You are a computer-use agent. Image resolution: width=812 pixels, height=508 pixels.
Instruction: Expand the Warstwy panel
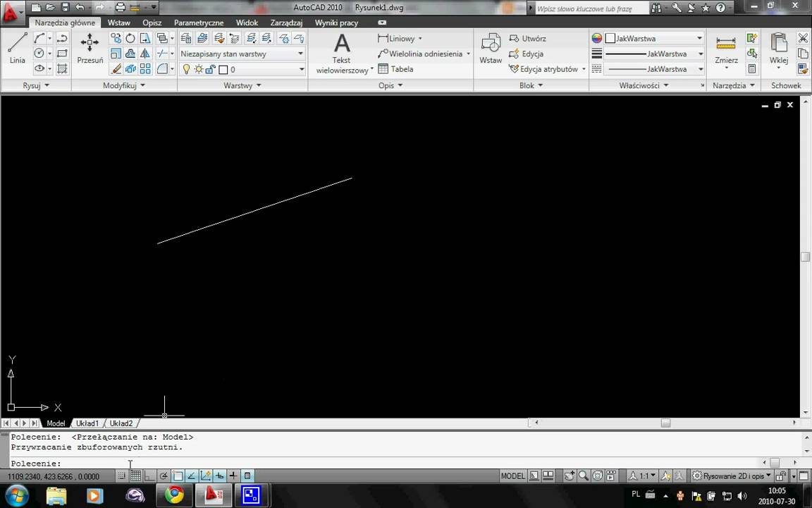point(242,85)
